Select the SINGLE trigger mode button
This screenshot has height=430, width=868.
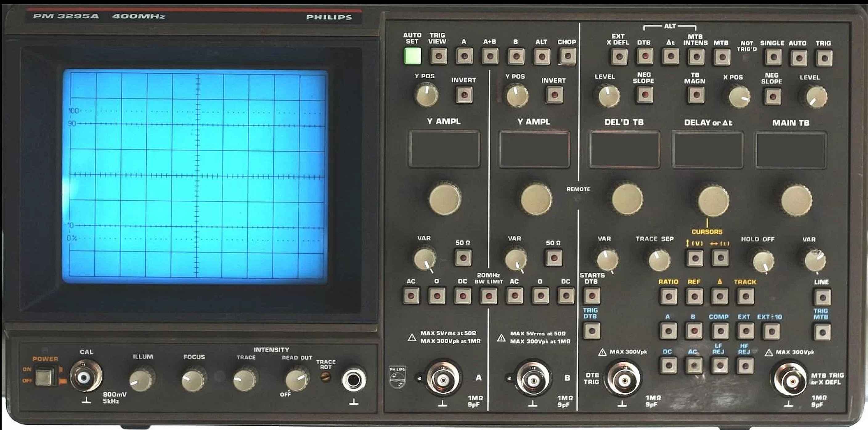click(773, 57)
